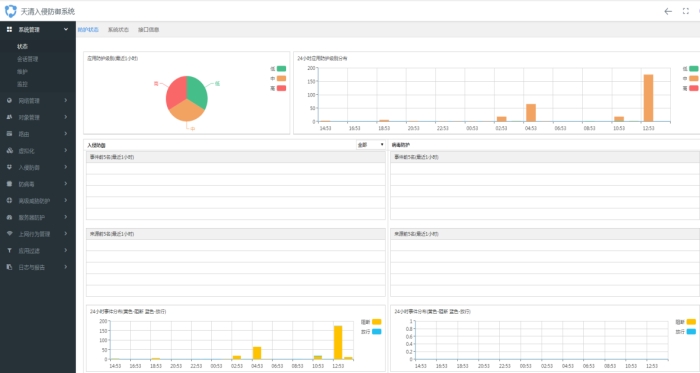
Task: Collapse the 系统管理 menu chevron
Action: 66,29
